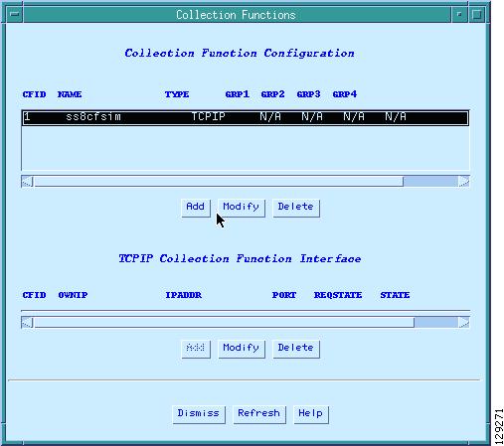Click Modify under TCPIP Collection Function Interface

click(242, 349)
